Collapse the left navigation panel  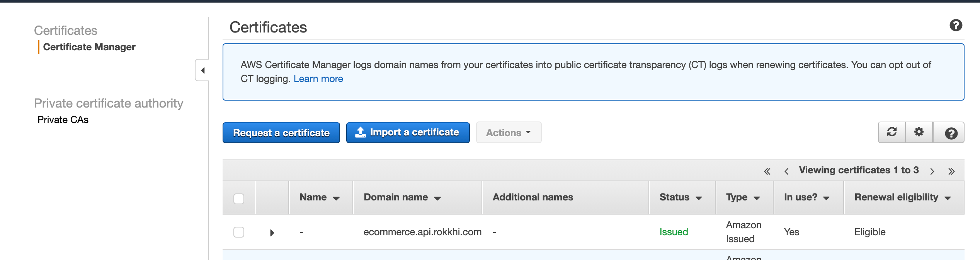pyautogui.click(x=202, y=70)
